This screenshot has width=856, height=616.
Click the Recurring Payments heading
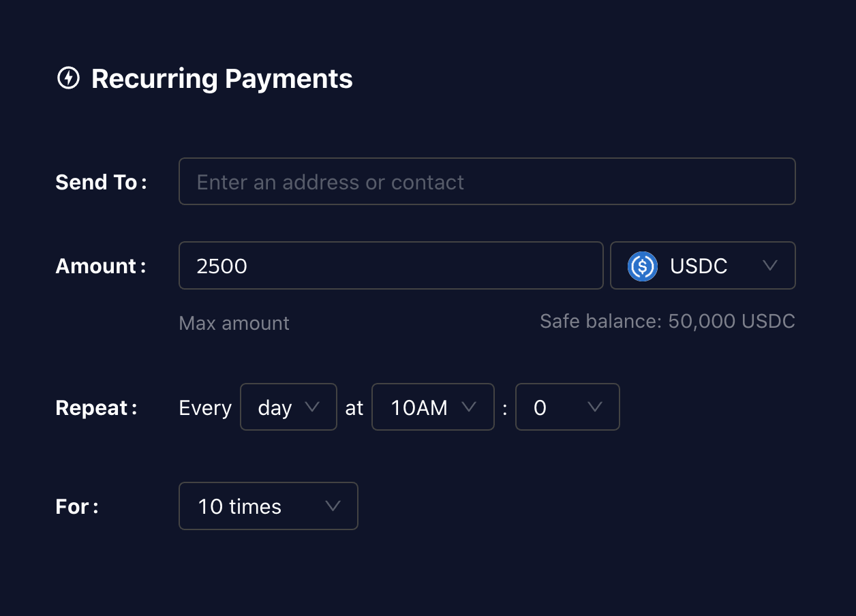(x=222, y=79)
